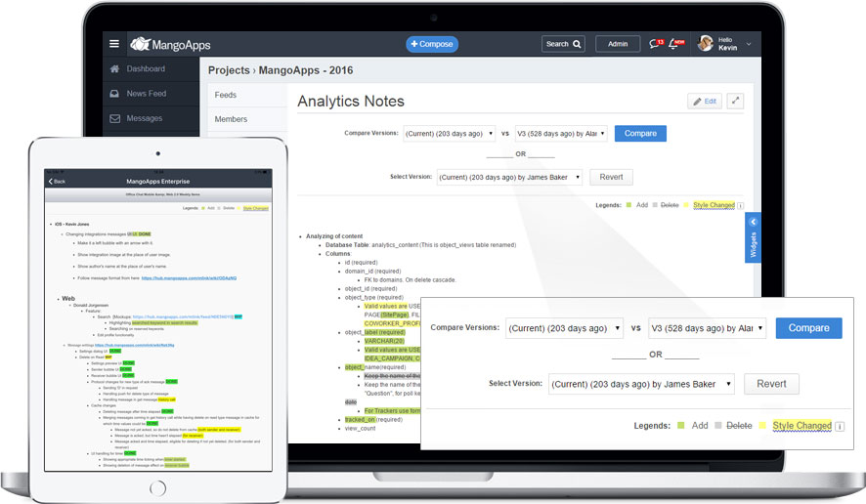Select the Feeds tab in project menu
The image size is (866, 504).
tap(247, 95)
